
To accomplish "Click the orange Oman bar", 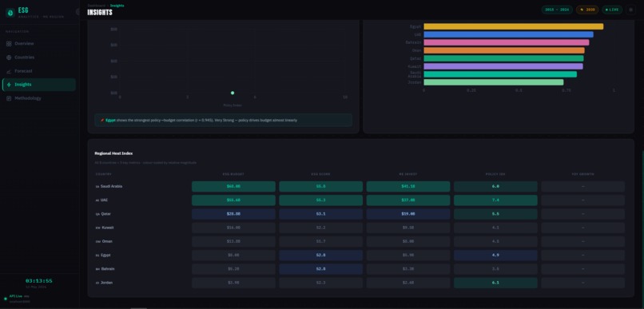I will (504, 50).
